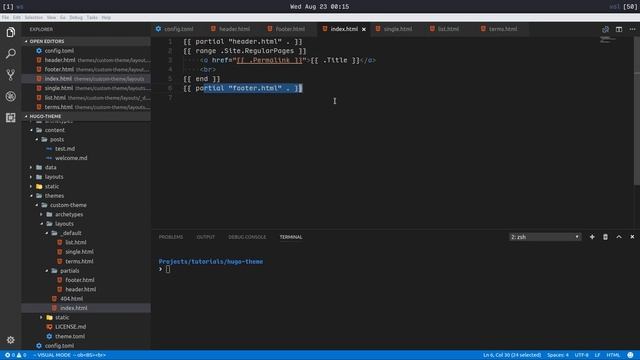
Task: Open the PROBLEMS panel tab
Action: tap(171, 237)
